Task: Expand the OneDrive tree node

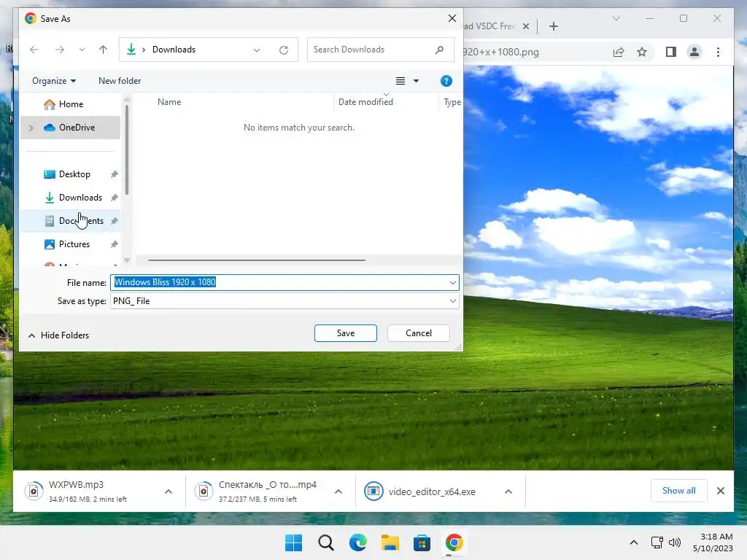Action: pos(31,128)
